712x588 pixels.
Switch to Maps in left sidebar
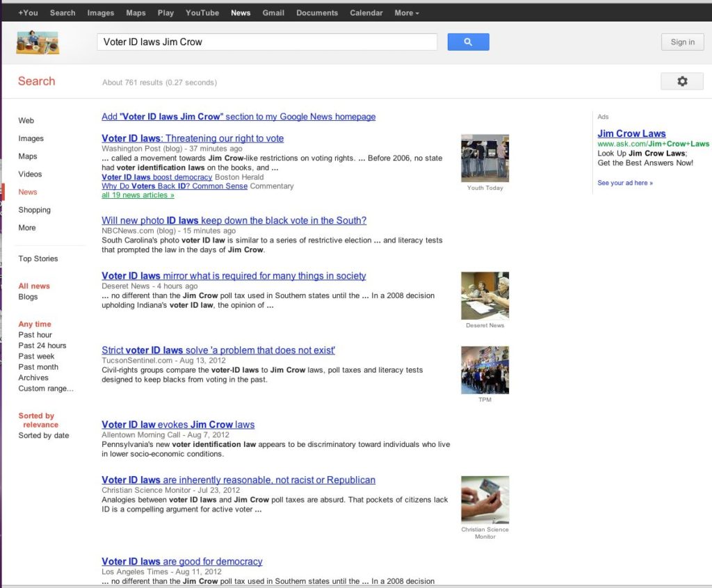pos(28,156)
